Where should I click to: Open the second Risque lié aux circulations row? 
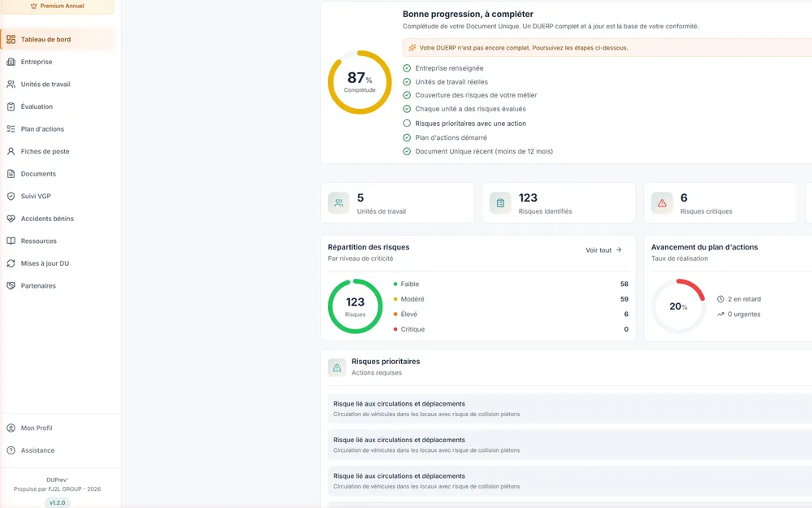(570, 445)
